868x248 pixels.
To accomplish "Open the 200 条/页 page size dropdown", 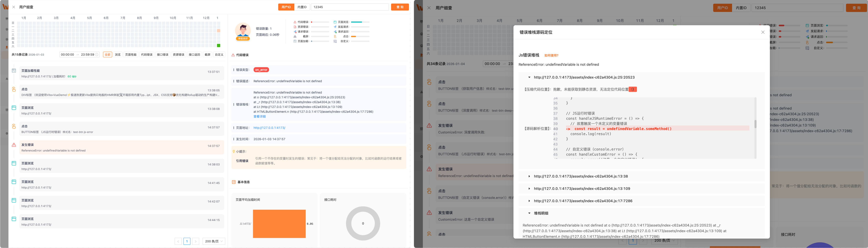I will (214, 241).
